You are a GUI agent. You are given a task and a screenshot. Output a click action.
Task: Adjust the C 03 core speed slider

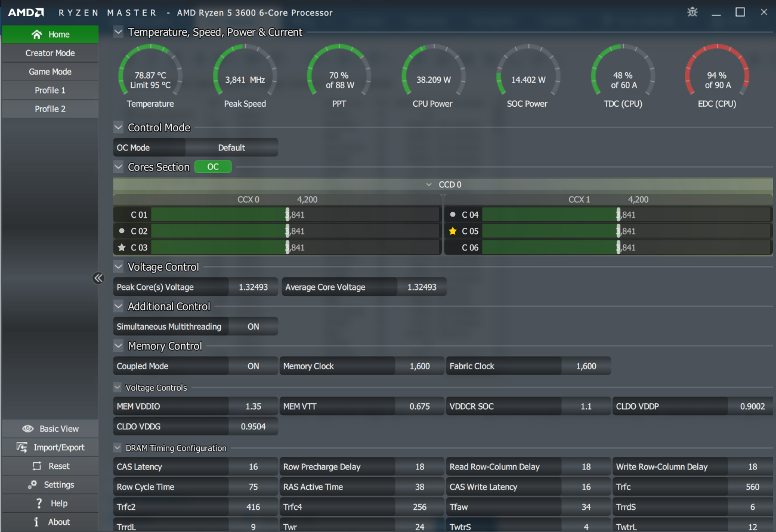click(287, 248)
